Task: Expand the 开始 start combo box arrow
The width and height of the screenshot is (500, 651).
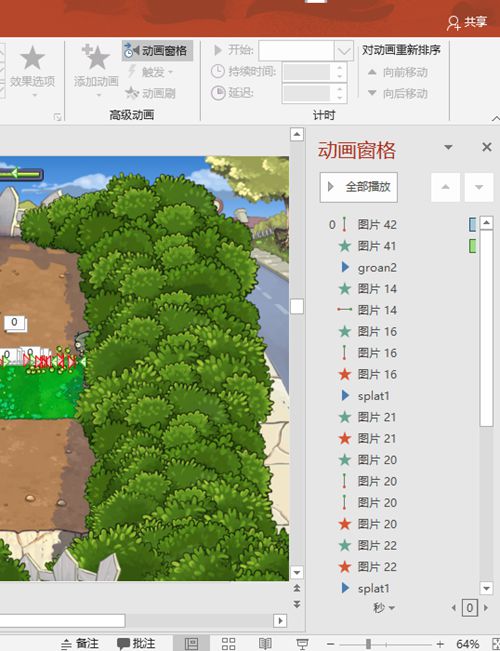Action: (343, 51)
